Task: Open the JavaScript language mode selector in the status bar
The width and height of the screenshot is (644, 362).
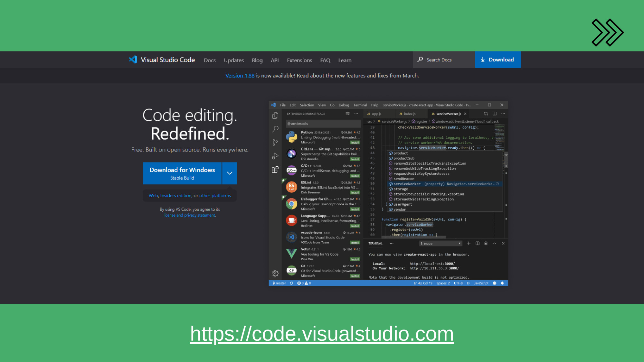Action: tap(481, 283)
